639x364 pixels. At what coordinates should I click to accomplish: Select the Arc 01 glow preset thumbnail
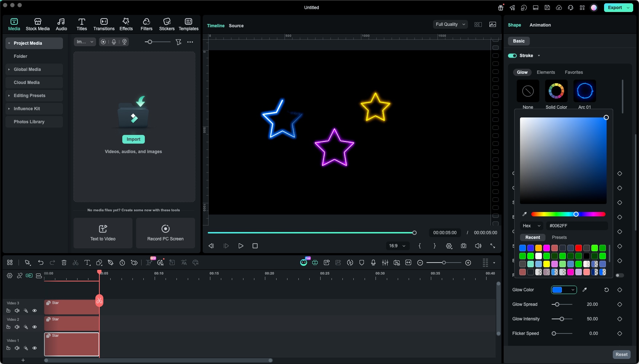pyautogui.click(x=584, y=91)
